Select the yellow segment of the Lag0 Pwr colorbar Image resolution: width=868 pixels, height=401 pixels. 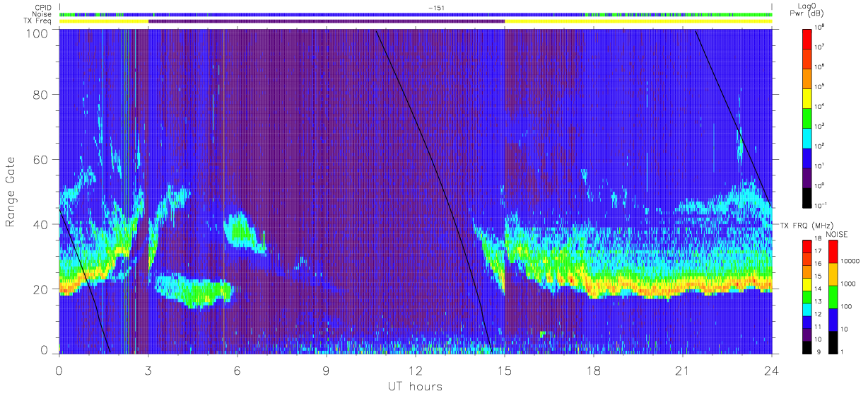808,97
